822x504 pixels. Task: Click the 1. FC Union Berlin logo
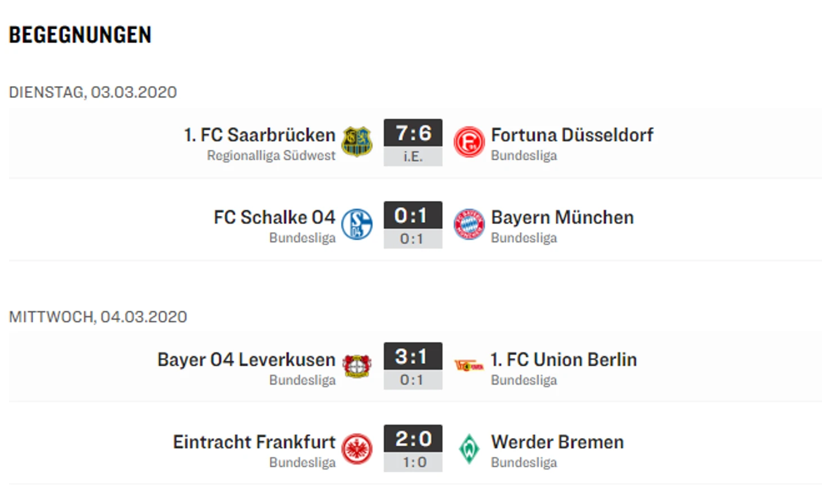click(469, 366)
